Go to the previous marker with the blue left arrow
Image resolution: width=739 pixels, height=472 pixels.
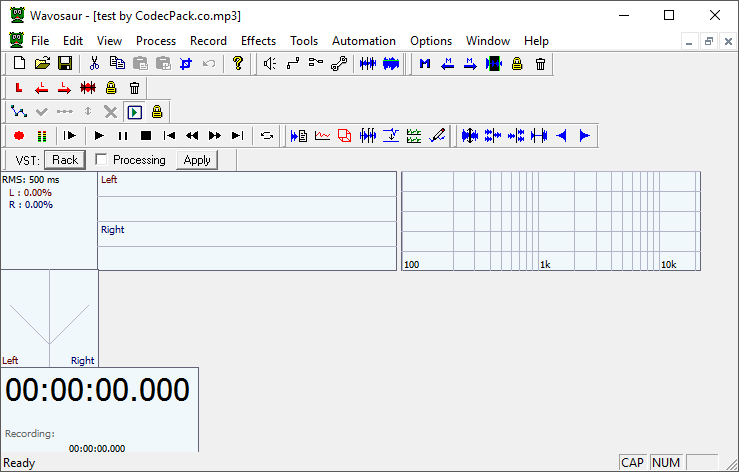click(x=448, y=63)
